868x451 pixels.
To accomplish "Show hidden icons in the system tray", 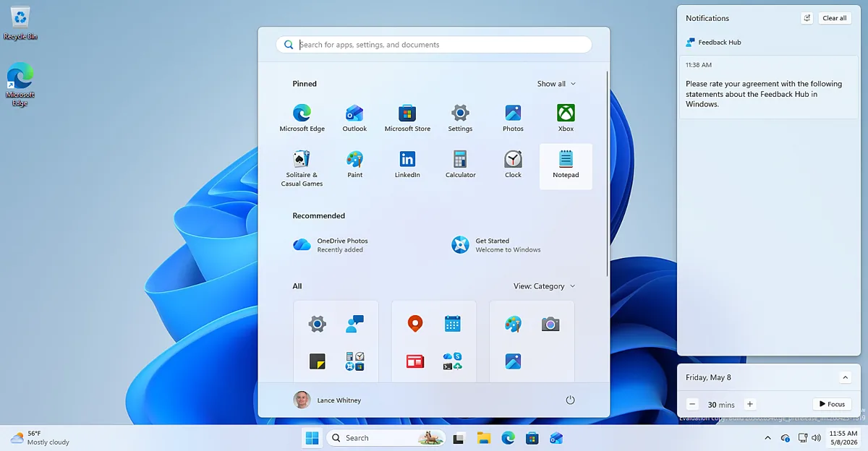I will coord(767,438).
